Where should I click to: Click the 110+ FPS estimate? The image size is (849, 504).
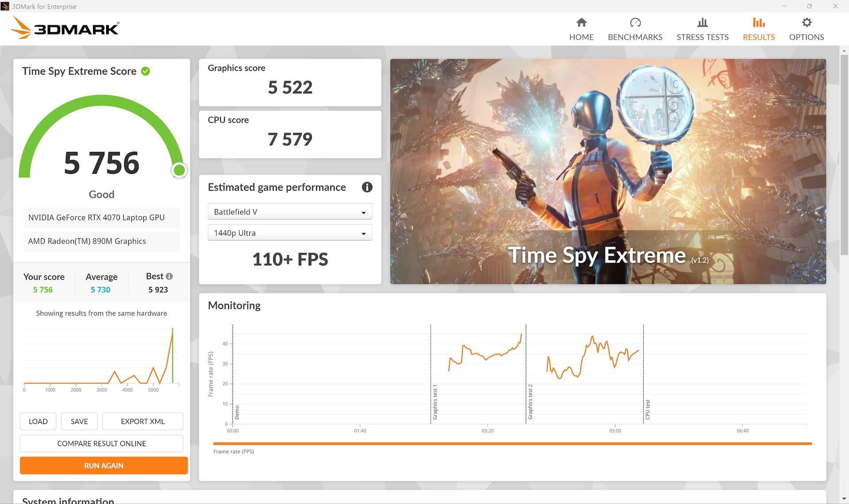click(290, 259)
